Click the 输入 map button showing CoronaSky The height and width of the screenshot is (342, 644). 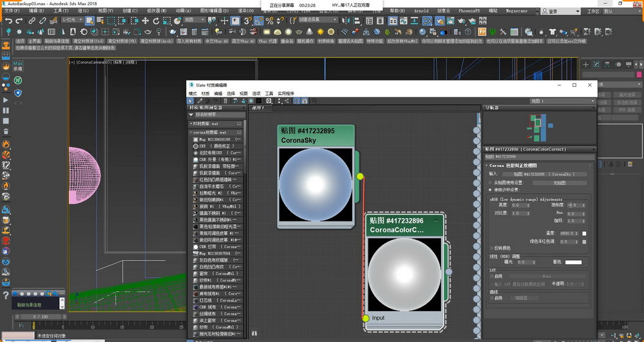(x=544, y=174)
